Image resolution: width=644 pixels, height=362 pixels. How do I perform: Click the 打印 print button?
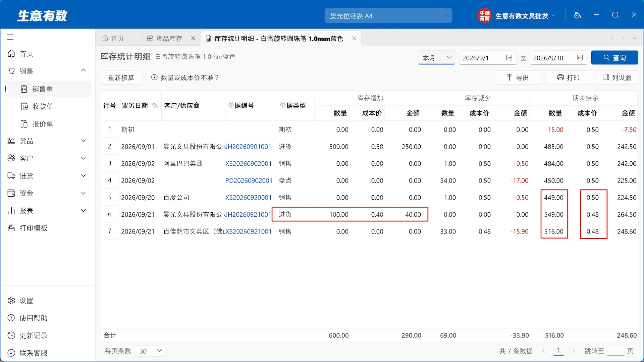click(x=568, y=77)
